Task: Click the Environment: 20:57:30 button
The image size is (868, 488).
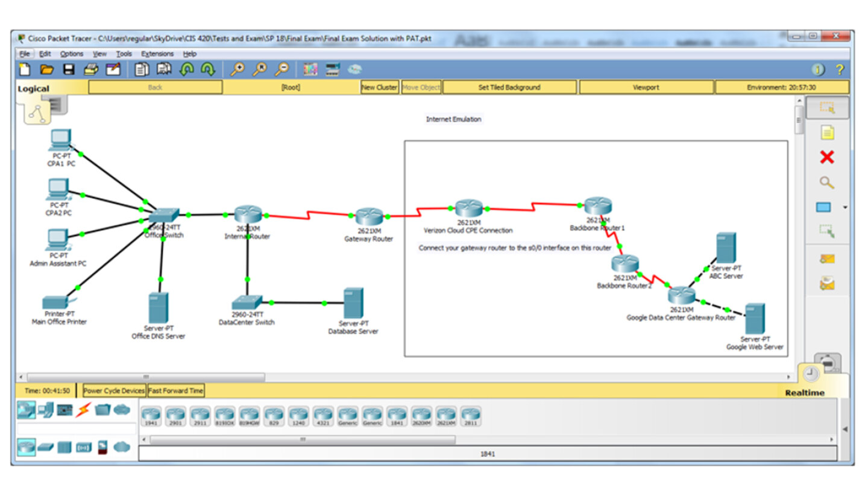Action: 782,87
